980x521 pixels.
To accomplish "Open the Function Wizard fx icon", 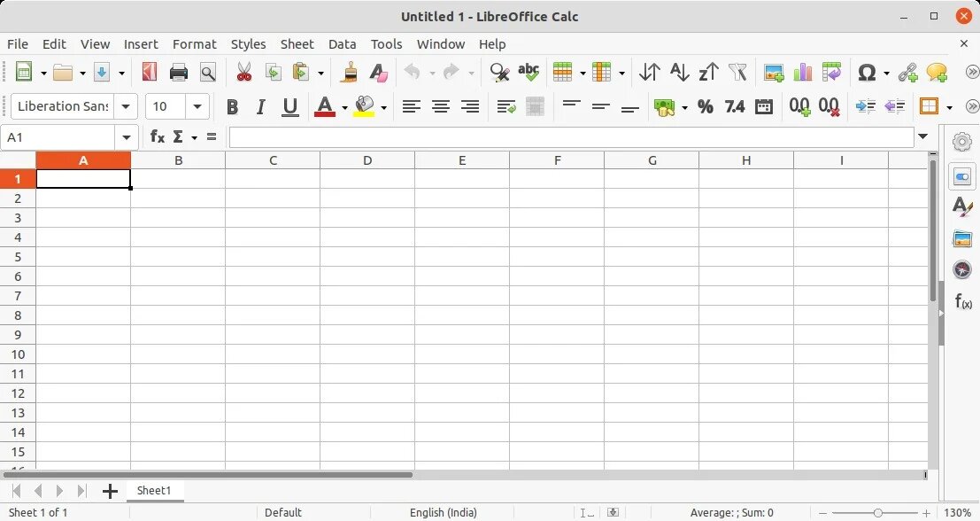I will pos(158,136).
